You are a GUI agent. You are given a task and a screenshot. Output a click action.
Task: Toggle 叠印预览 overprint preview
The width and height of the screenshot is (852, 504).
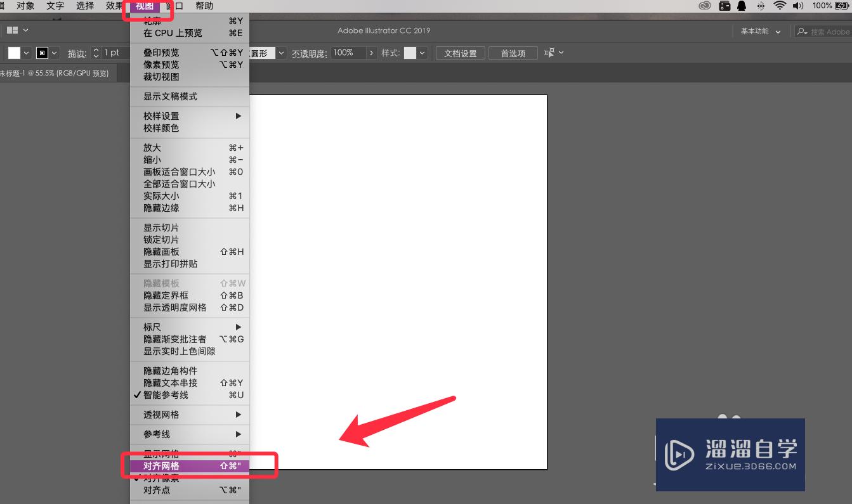click(x=190, y=53)
